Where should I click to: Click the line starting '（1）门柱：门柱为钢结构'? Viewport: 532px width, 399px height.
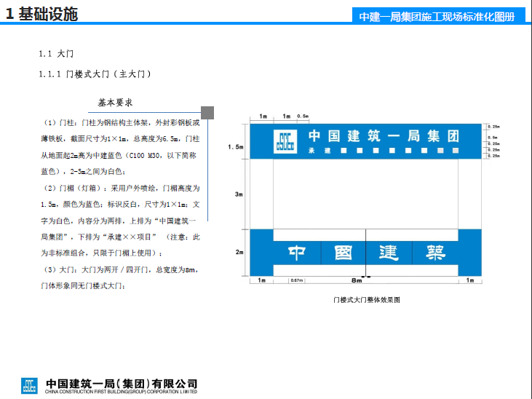[121, 122]
